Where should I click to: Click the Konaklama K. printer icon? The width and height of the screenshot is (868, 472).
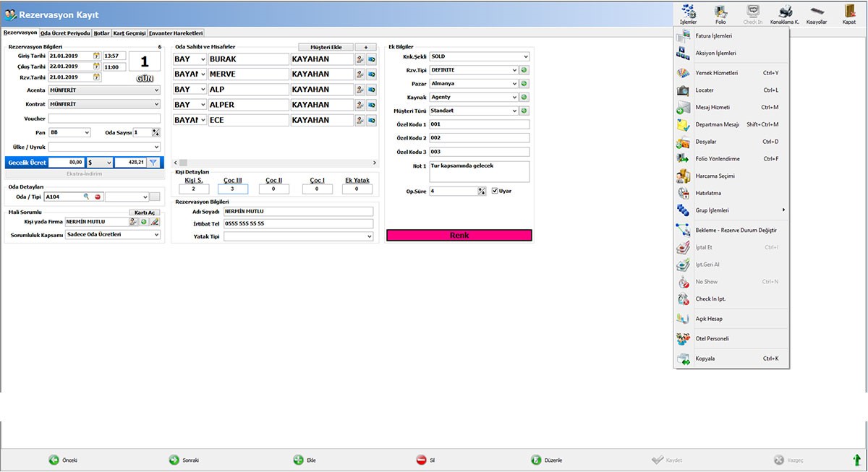(785, 12)
